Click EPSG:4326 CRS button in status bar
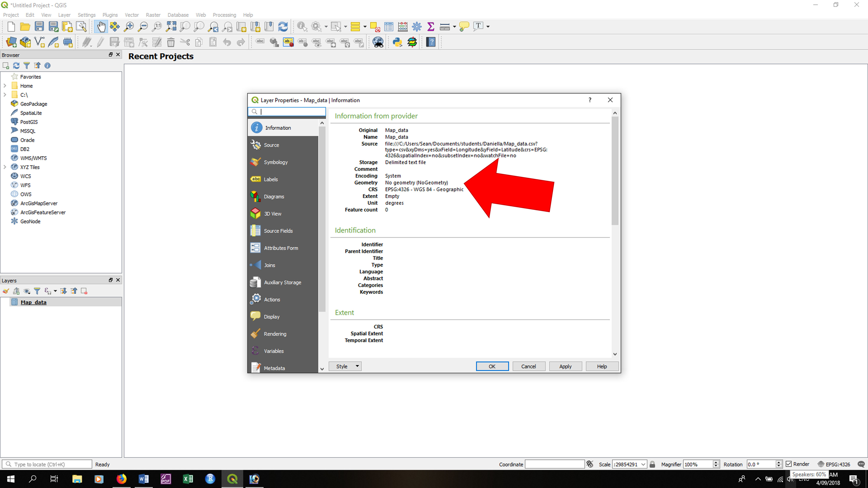The height and width of the screenshot is (488, 868). [x=834, y=464]
